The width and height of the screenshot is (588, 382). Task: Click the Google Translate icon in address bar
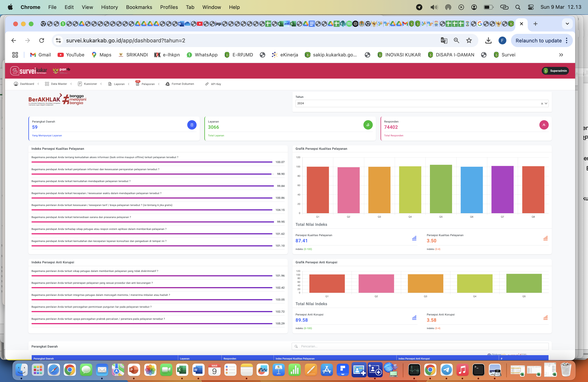(444, 40)
